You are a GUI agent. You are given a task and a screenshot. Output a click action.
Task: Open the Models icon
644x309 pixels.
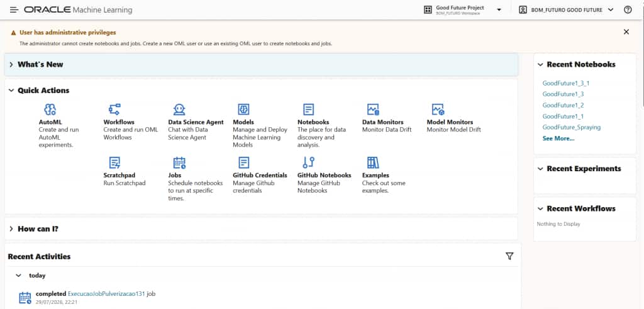(x=243, y=110)
